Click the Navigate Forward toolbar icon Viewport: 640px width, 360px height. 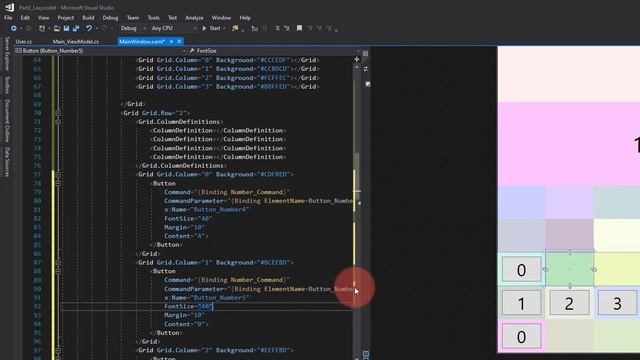[x=29, y=28]
